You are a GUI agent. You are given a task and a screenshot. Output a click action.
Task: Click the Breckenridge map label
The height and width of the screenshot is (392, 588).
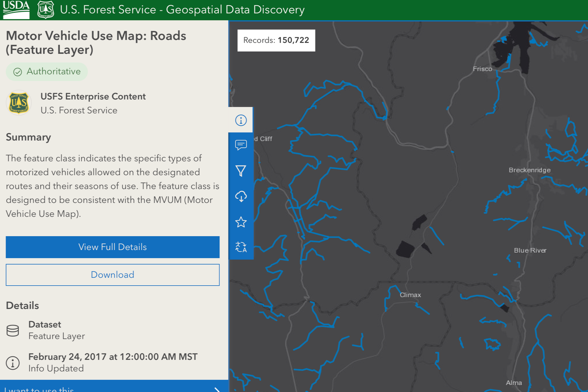coord(529,170)
